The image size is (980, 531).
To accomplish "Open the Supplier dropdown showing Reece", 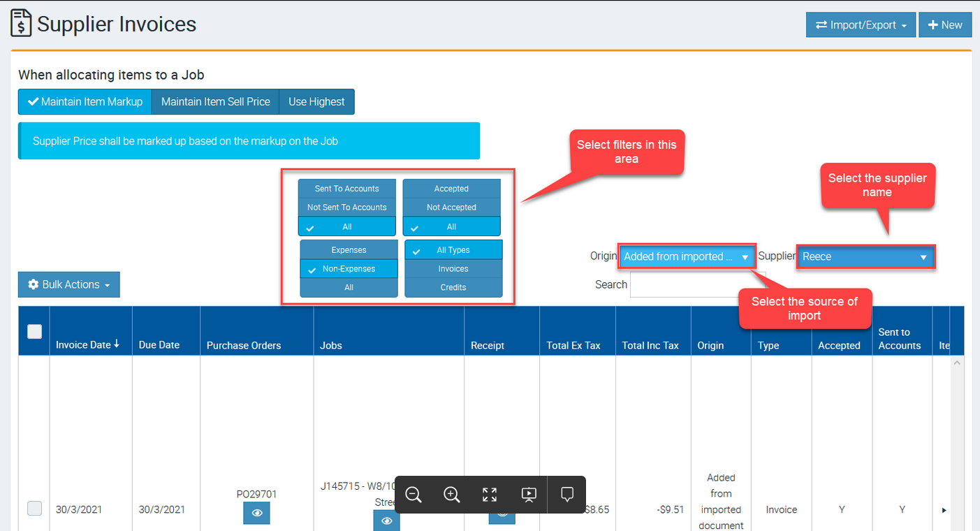I will 865,256.
